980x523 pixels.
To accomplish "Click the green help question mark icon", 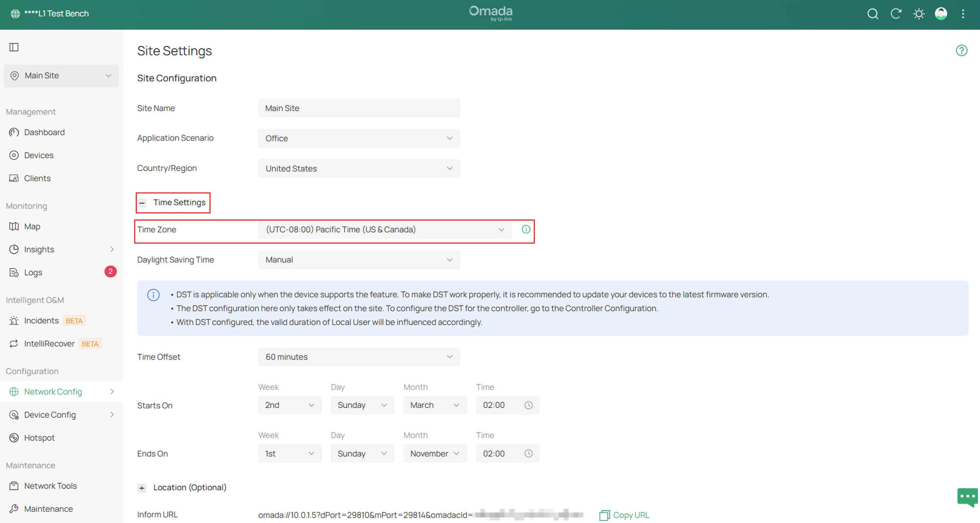I will click(961, 50).
